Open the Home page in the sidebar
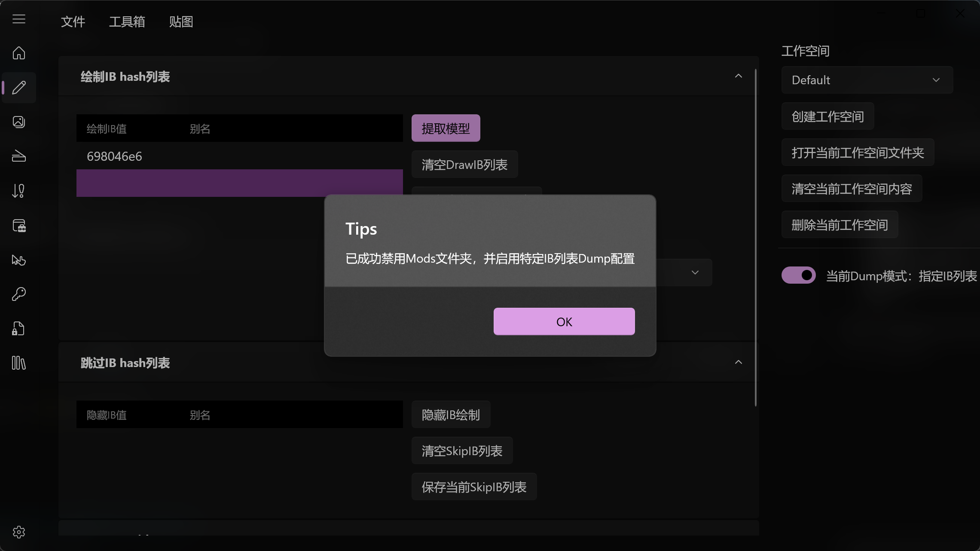 coord(18,52)
